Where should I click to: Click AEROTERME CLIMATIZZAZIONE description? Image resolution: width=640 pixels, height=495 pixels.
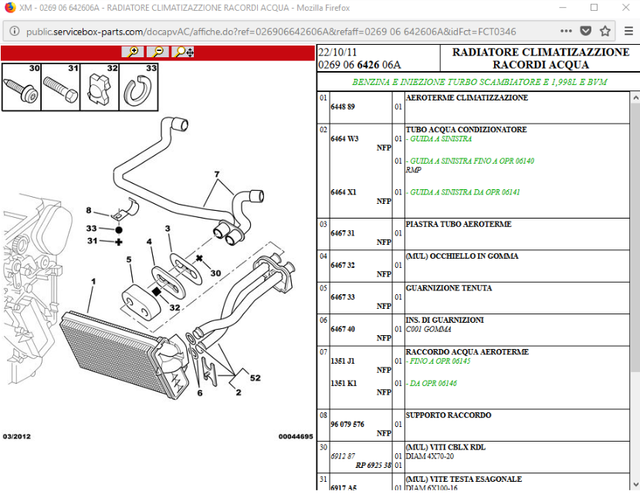(467, 98)
